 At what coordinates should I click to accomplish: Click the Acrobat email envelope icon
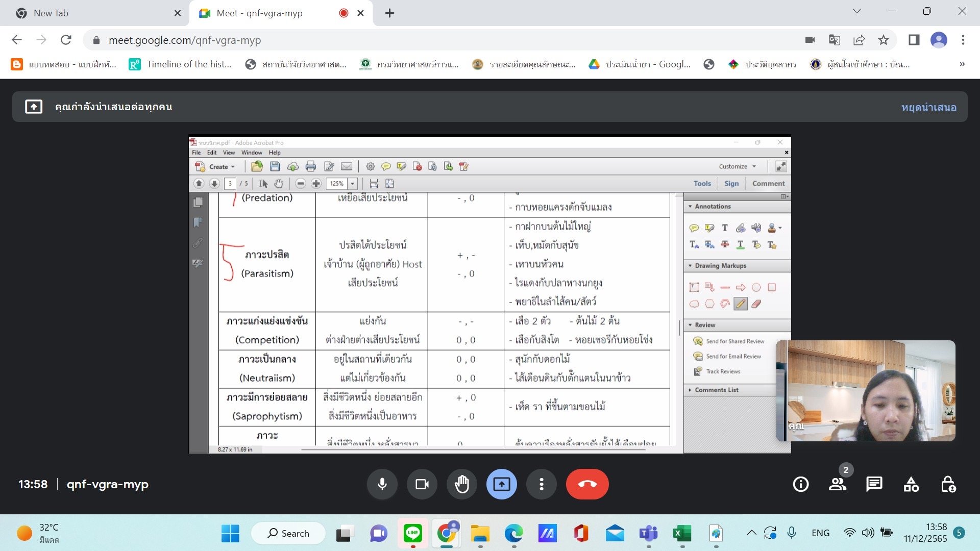pos(347,166)
